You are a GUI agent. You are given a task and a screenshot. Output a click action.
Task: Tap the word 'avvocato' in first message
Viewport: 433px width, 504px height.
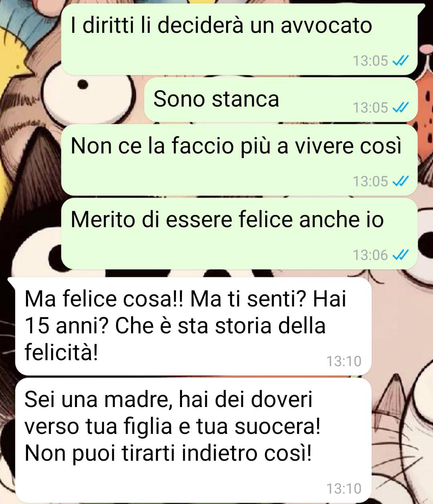coord(326,25)
